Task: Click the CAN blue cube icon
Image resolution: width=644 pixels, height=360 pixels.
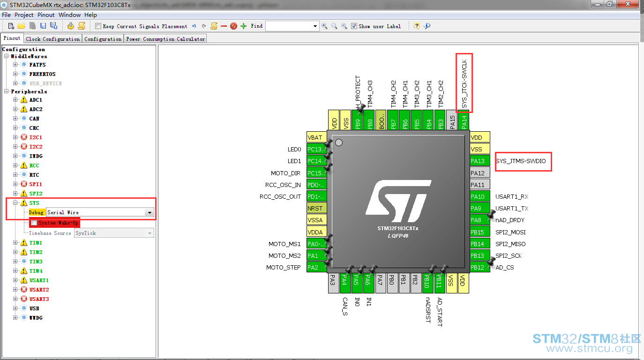Action: [x=24, y=119]
